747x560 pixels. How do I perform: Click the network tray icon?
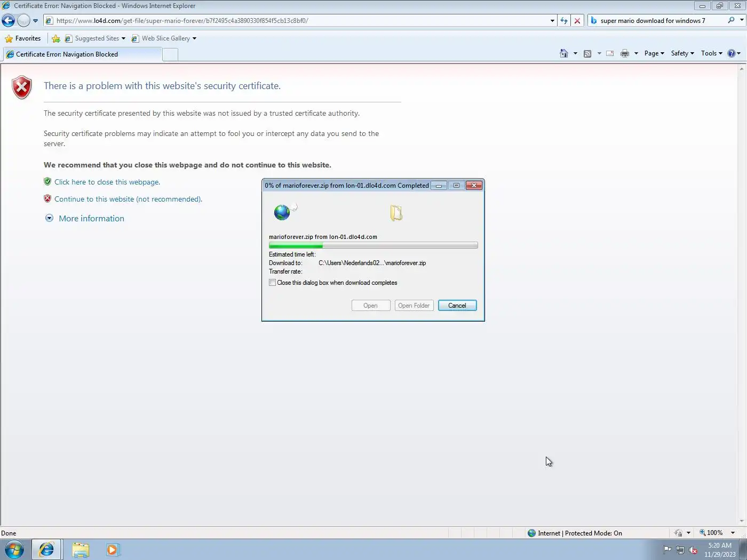(x=680, y=550)
